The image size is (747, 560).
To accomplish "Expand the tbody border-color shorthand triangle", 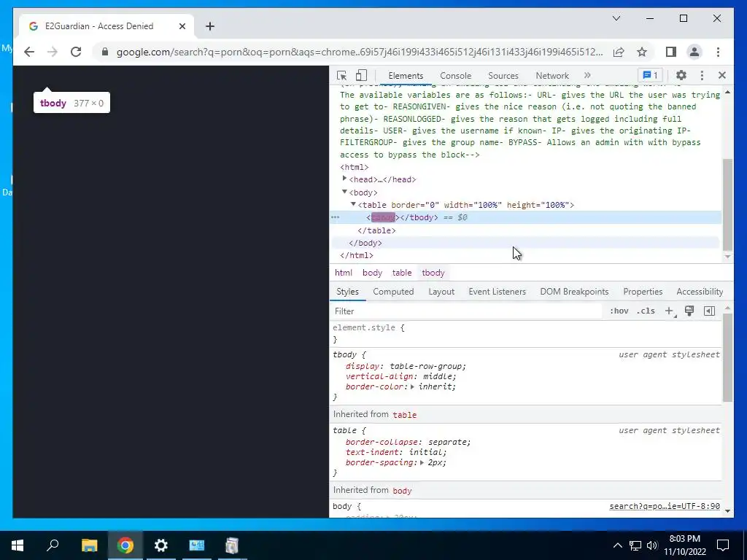I will [x=413, y=386].
